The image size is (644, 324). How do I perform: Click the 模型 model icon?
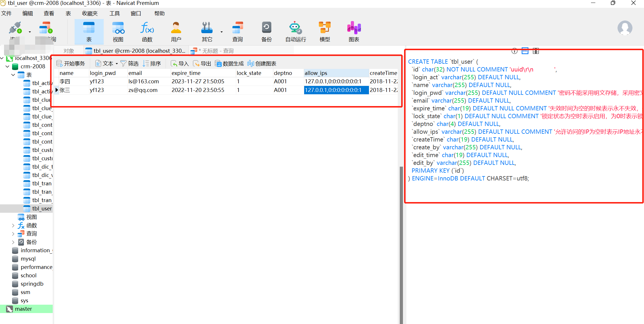click(325, 31)
